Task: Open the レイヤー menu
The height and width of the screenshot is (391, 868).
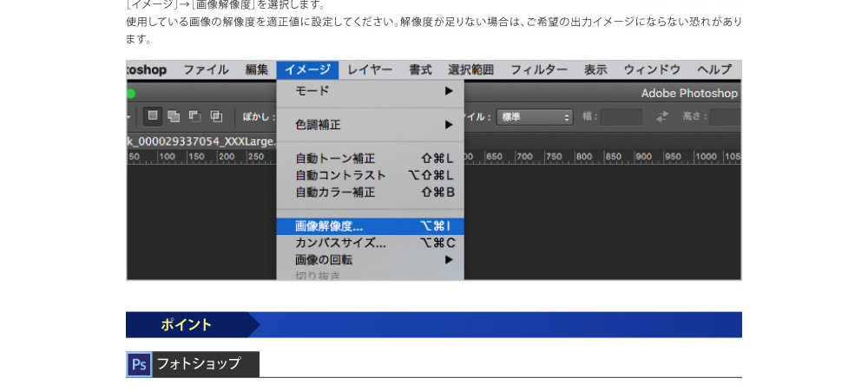Action: click(x=370, y=69)
